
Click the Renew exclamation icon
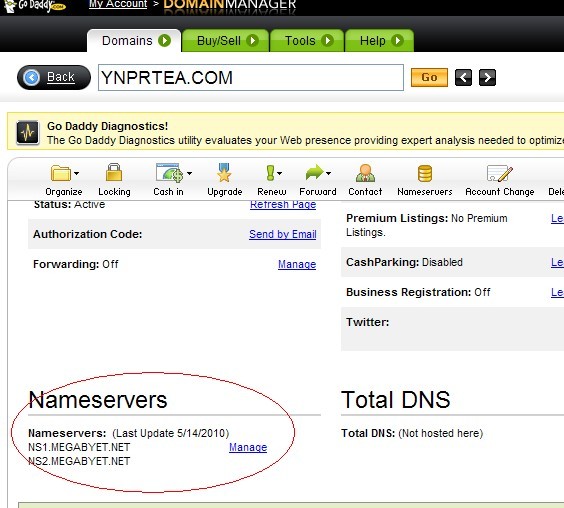click(x=270, y=173)
